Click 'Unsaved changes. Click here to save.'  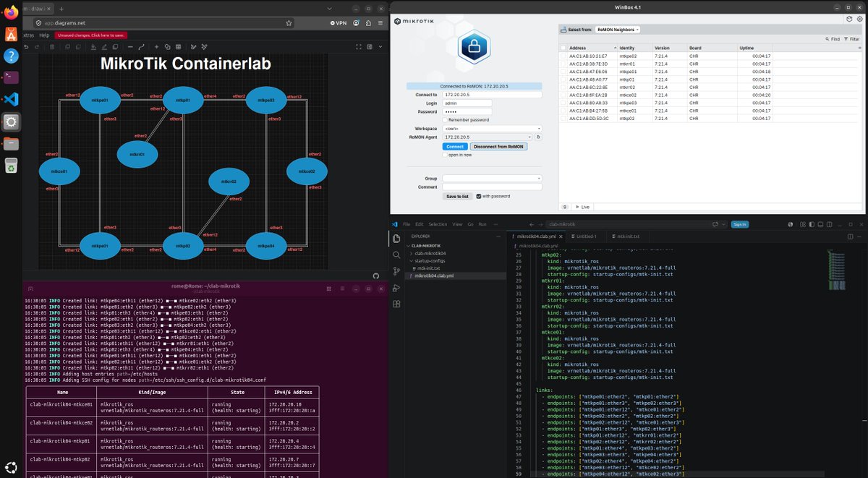90,35
